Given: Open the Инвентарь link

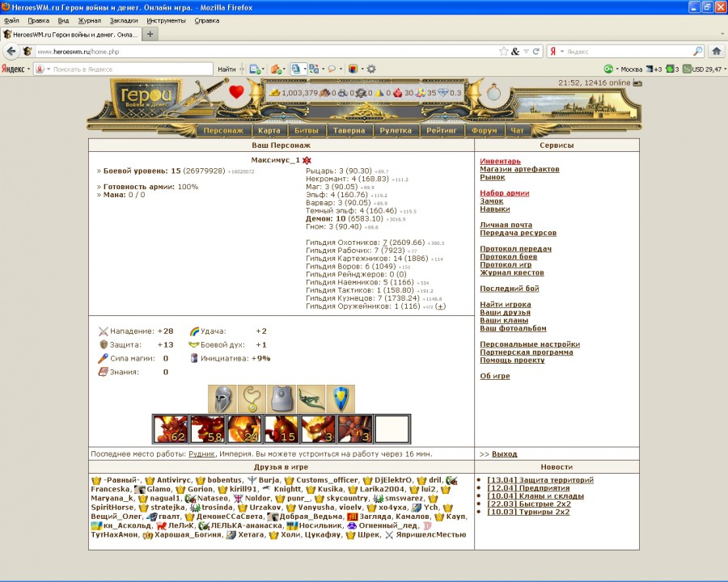Looking at the screenshot, I should pyautogui.click(x=500, y=161).
